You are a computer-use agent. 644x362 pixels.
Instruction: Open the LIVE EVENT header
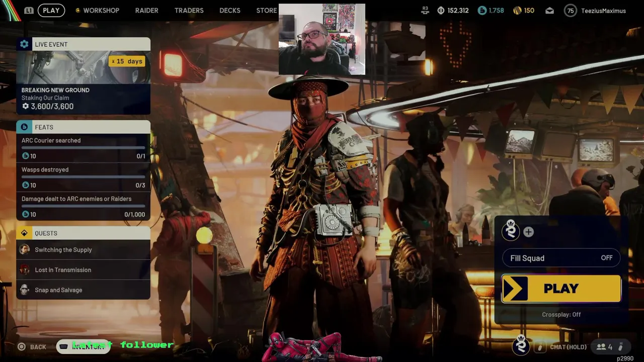click(x=84, y=44)
